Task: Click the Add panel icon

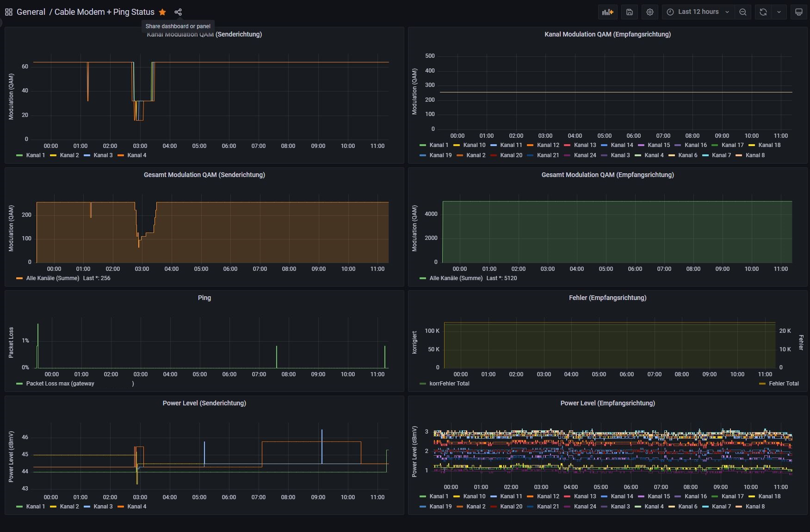Action: pos(607,12)
